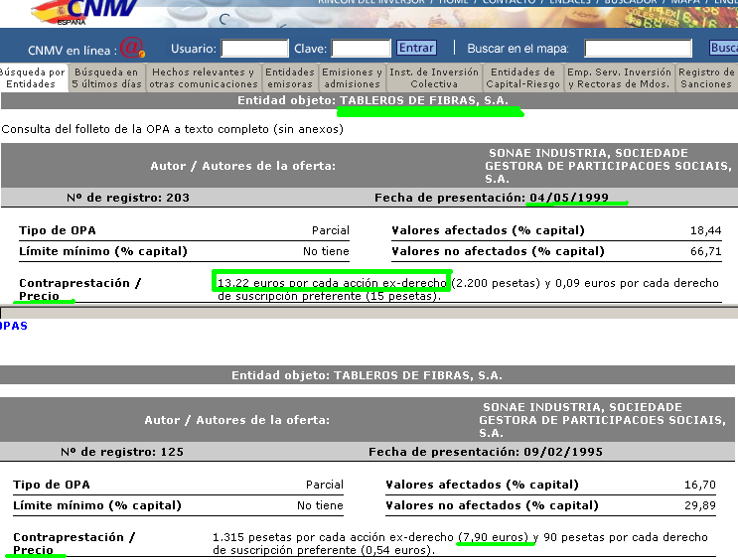
Task: Click the date 09/02/1995
Action: click(563, 452)
